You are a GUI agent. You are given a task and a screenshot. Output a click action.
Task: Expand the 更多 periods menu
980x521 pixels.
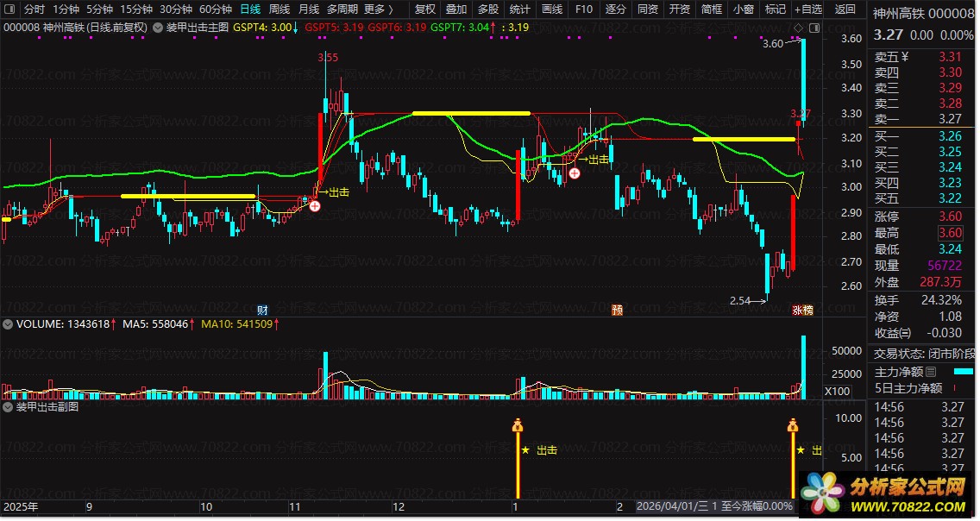tap(378, 9)
